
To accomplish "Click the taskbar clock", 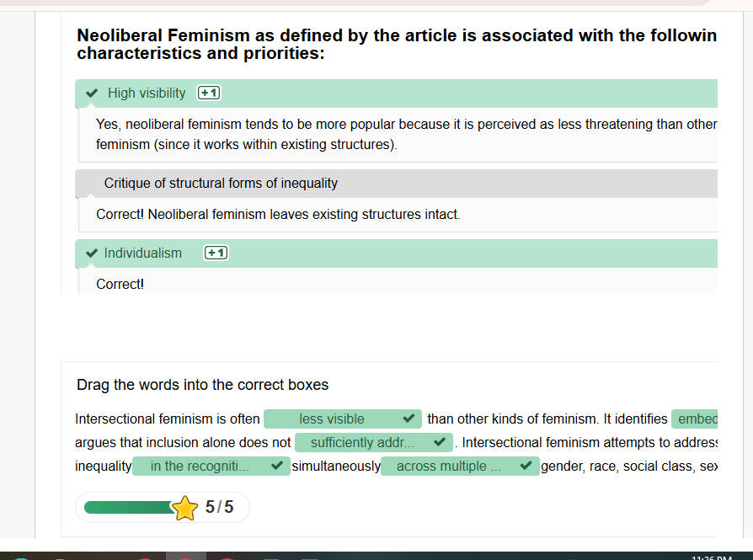I will [710, 557].
